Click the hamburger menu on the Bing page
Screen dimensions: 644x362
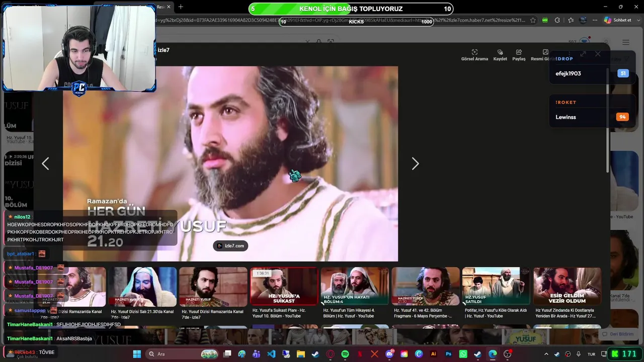(625, 42)
